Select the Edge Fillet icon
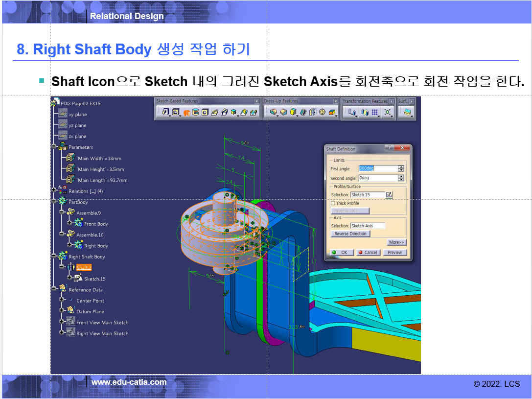This screenshot has height=399, width=532. pyautogui.click(x=273, y=112)
